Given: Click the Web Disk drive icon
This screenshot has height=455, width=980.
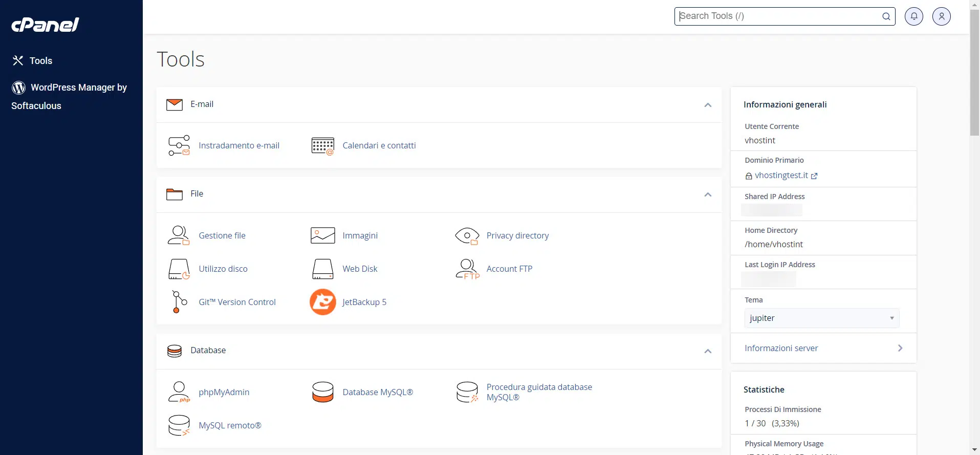Looking at the screenshot, I should click(323, 269).
